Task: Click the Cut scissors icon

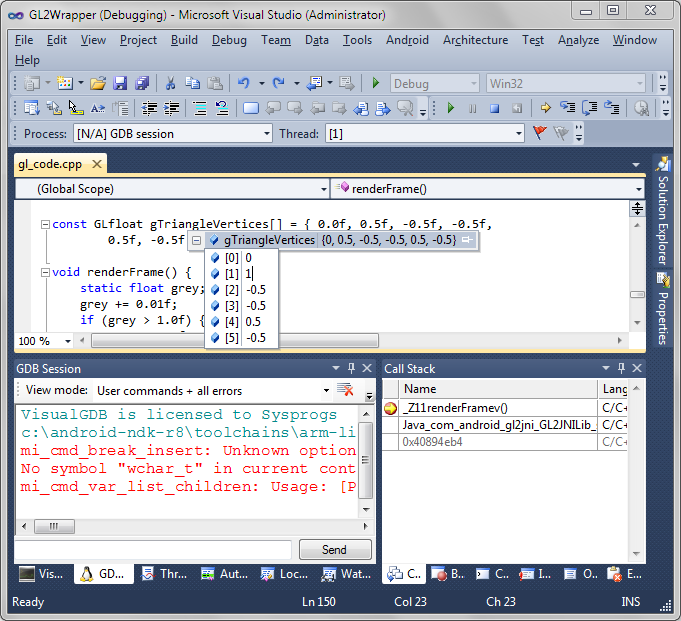Action: click(170, 84)
